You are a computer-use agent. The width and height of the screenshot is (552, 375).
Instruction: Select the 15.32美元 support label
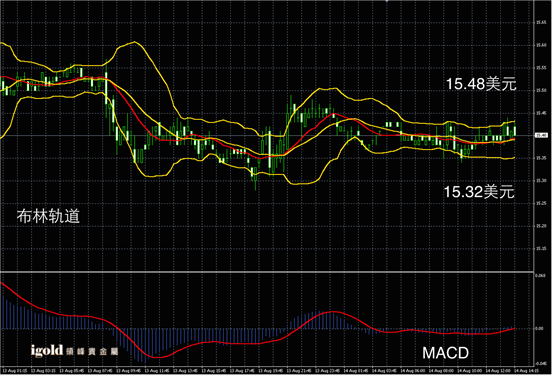[479, 192]
